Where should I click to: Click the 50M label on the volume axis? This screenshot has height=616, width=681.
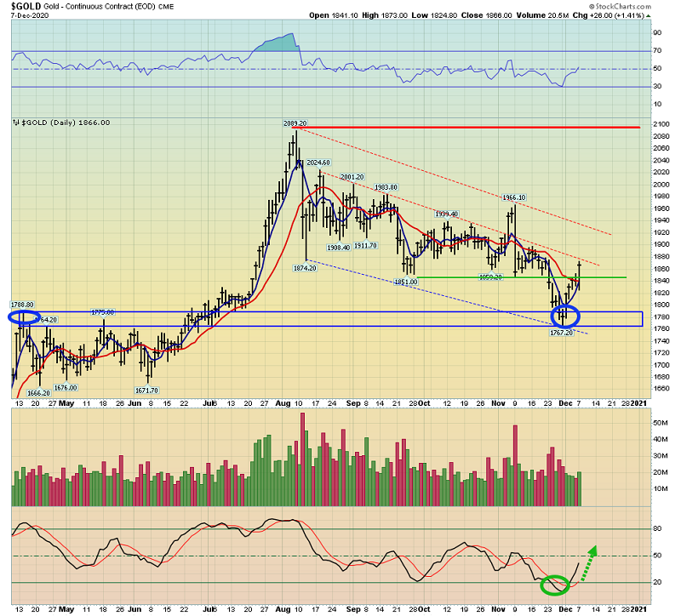click(x=661, y=423)
